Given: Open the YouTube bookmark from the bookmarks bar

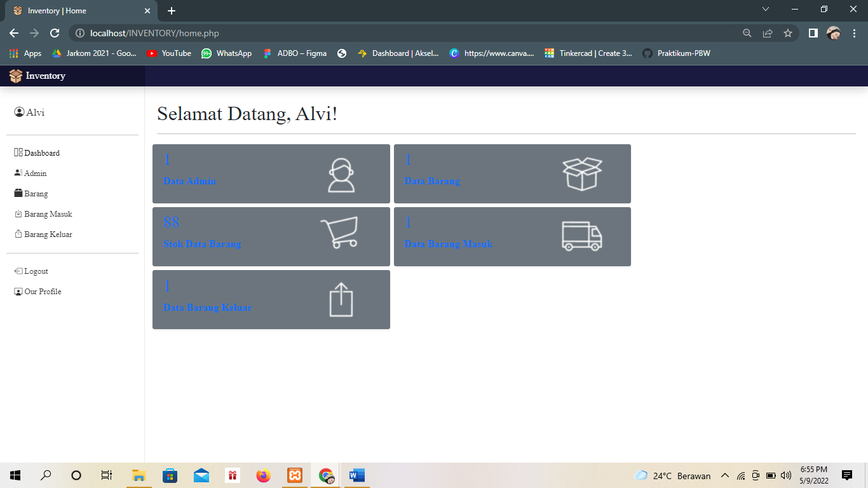Looking at the screenshot, I should click(168, 53).
